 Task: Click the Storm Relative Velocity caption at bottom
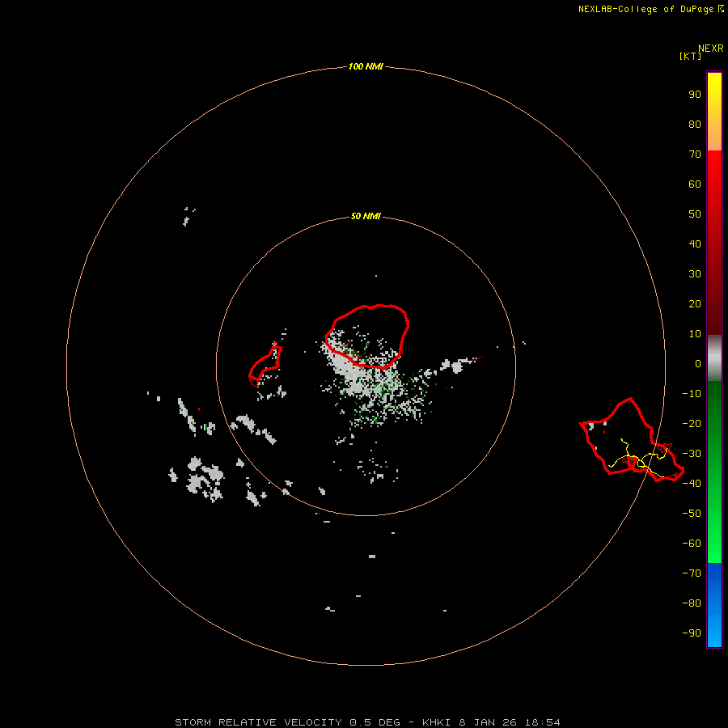click(x=367, y=722)
